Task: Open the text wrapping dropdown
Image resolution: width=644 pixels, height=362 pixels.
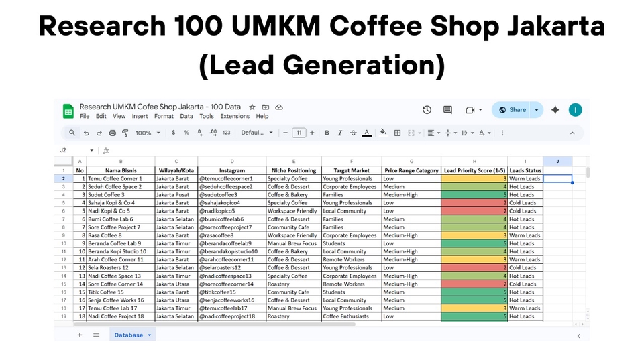Action: [x=468, y=133]
